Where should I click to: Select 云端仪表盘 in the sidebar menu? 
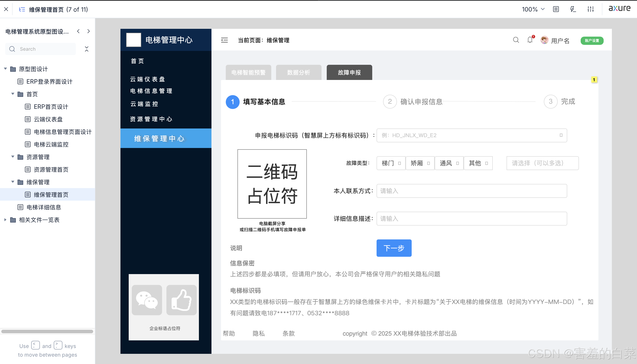tap(148, 79)
